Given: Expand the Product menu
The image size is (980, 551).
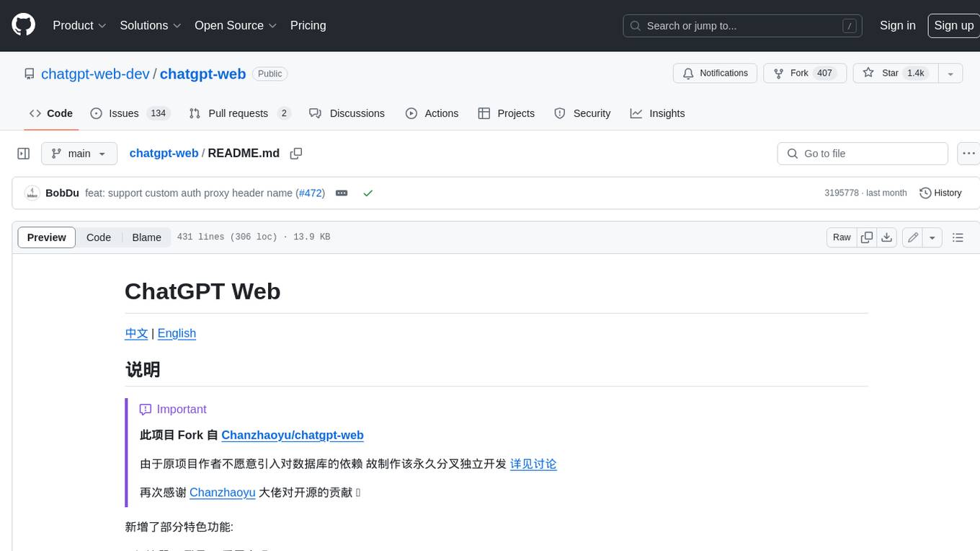Looking at the screenshot, I should 79,25.
